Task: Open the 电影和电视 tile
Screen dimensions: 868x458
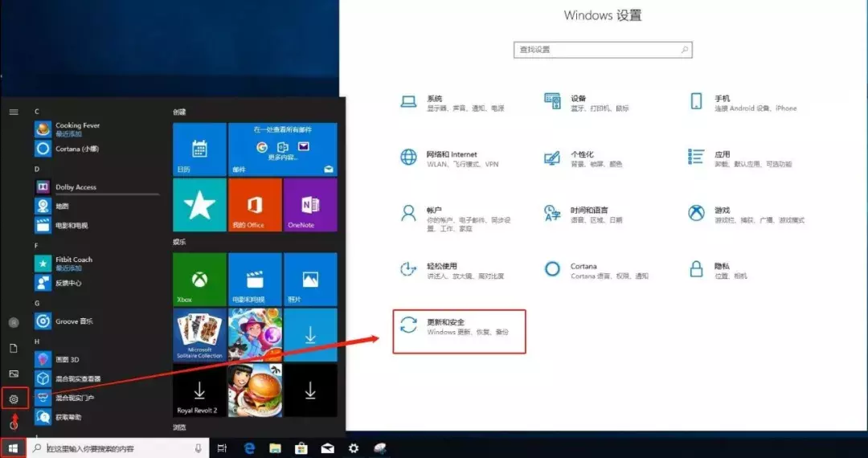Action: click(255, 280)
